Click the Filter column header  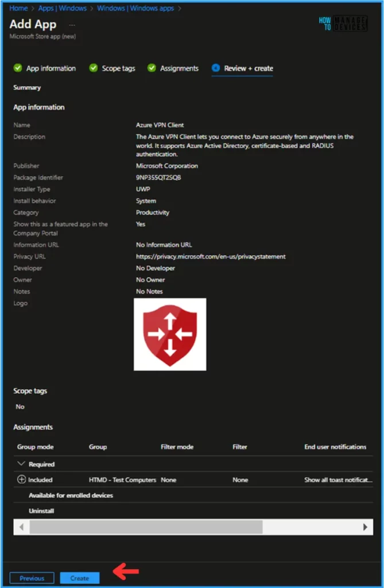tap(239, 447)
